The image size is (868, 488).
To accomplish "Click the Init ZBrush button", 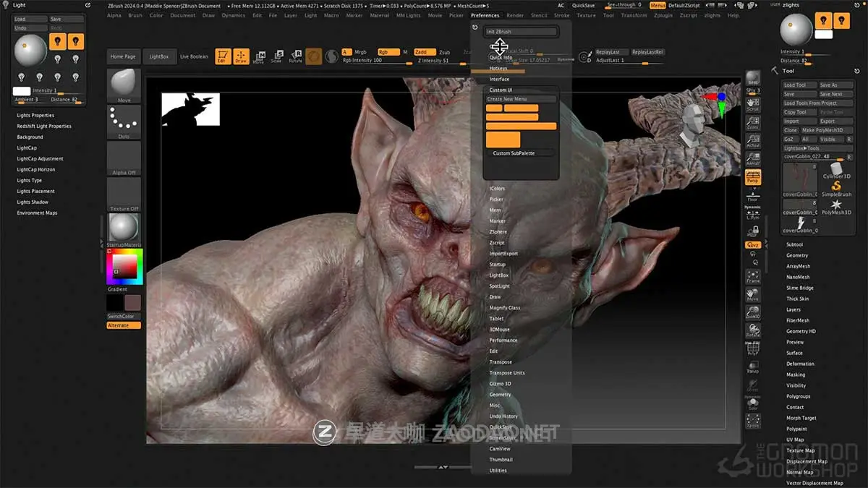I will tap(520, 32).
